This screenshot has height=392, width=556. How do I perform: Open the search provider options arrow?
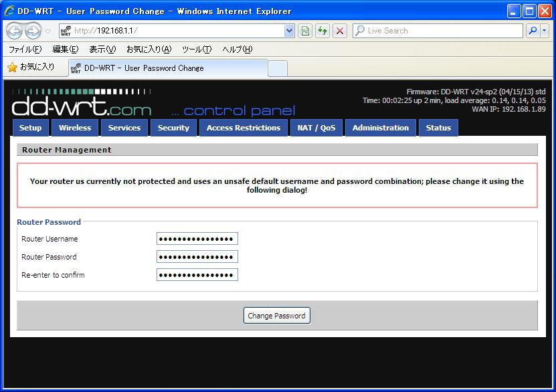click(545, 31)
